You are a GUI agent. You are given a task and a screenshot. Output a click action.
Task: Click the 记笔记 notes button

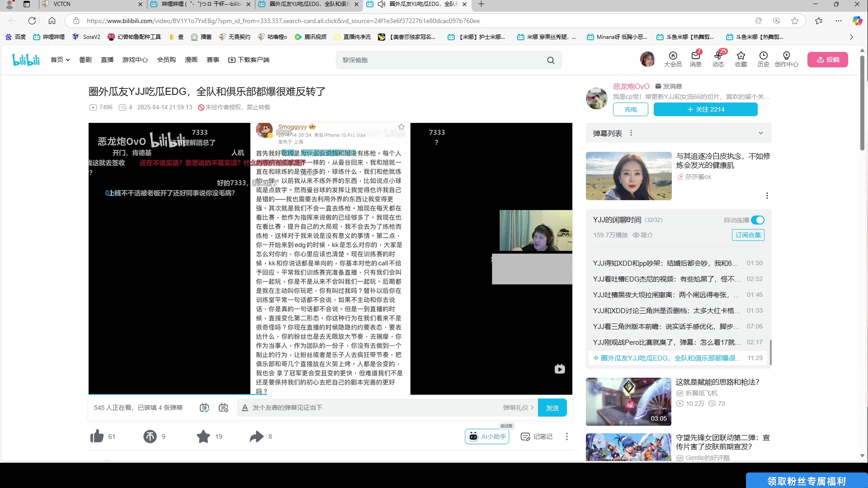point(537,436)
